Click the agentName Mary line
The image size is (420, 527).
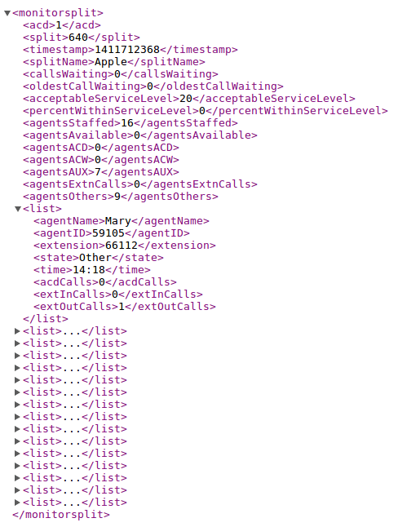pos(122,221)
